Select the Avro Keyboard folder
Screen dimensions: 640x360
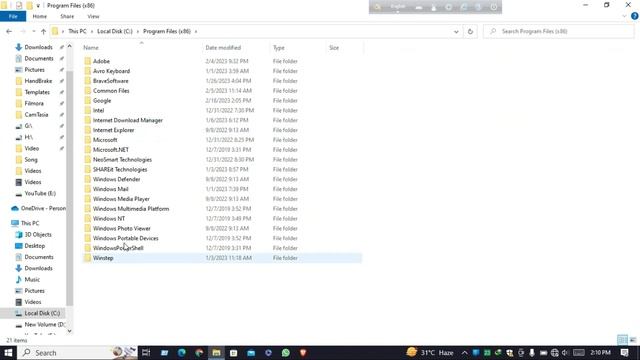click(x=111, y=71)
